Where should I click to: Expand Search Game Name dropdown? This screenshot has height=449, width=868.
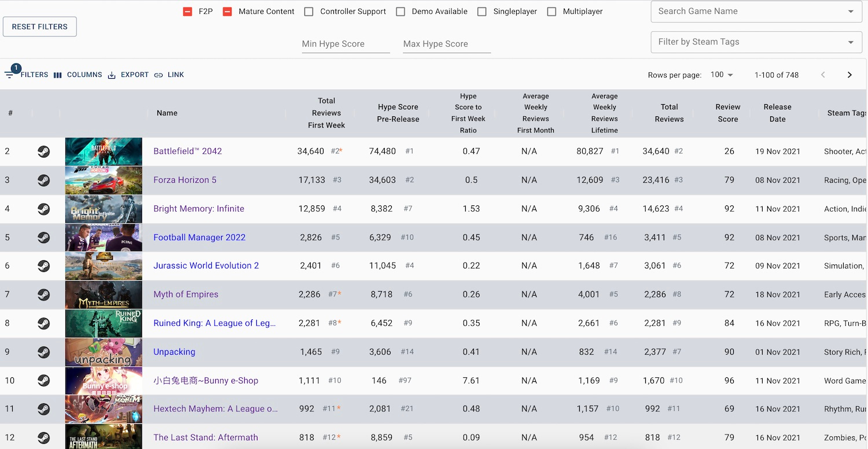pyautogui.click(x=851, y=12)
